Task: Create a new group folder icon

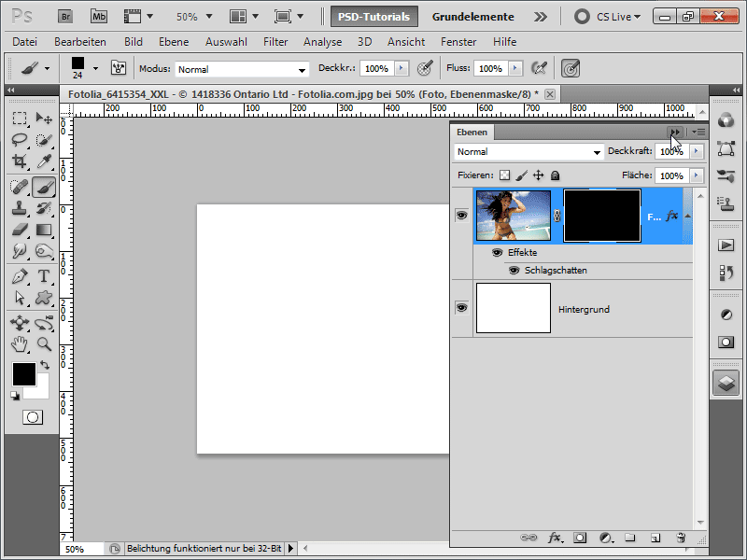Action: coord(629,538)
